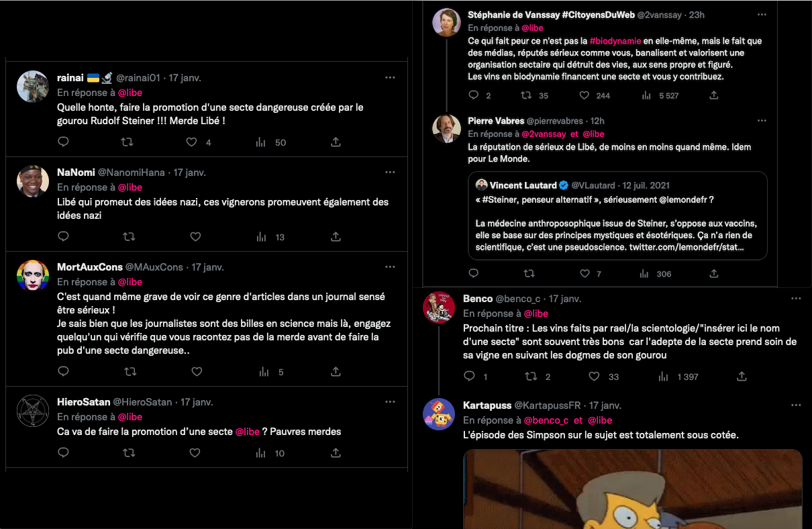This screenshot has height=529, width=812.
Task: Like MortAuxCons's tweet
Action: coord(197,372)
